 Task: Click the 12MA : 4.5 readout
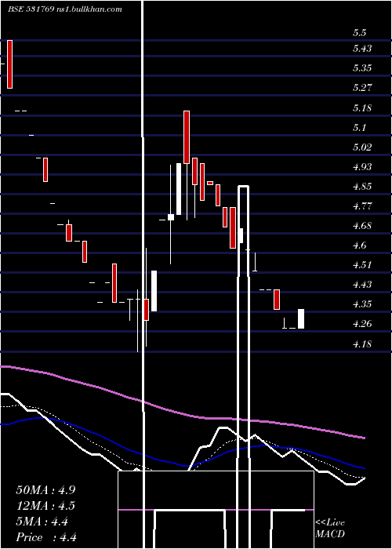point(45,506)
